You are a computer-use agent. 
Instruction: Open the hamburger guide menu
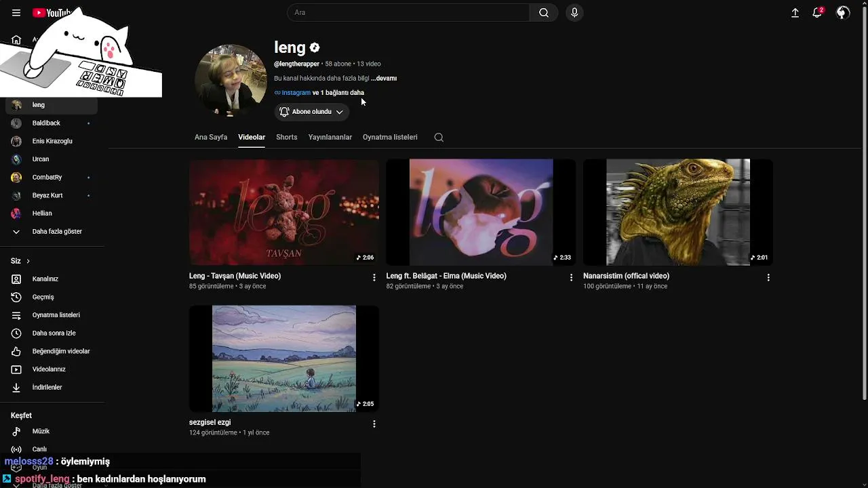16,13
